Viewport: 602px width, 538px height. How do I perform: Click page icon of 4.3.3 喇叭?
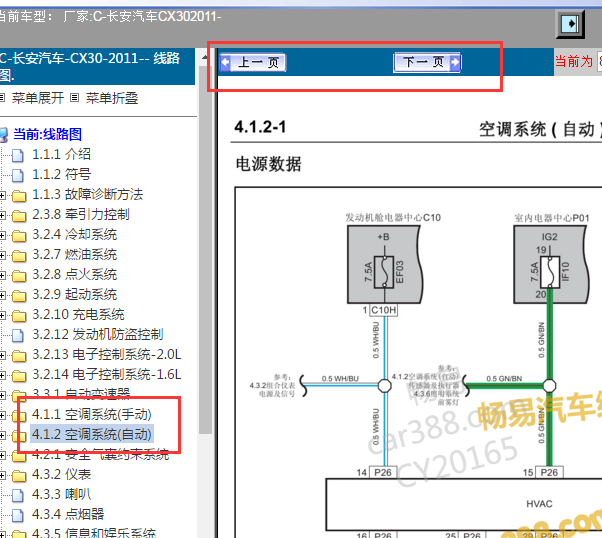[18, 495]
